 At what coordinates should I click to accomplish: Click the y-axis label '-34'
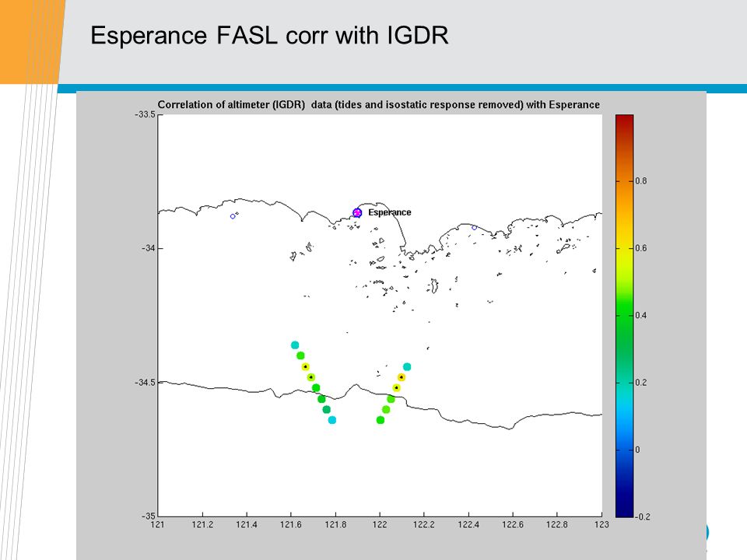coord(148,248)
